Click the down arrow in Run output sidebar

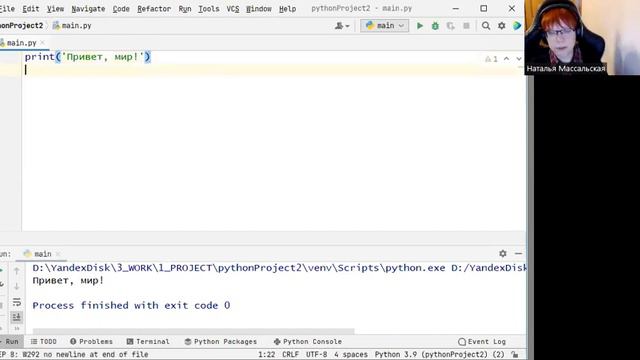[x=17, y=287]
